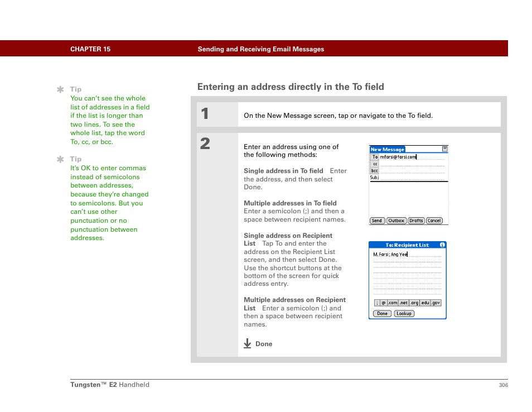
Task: Cancel the New Message
Action: click(434, 221)
